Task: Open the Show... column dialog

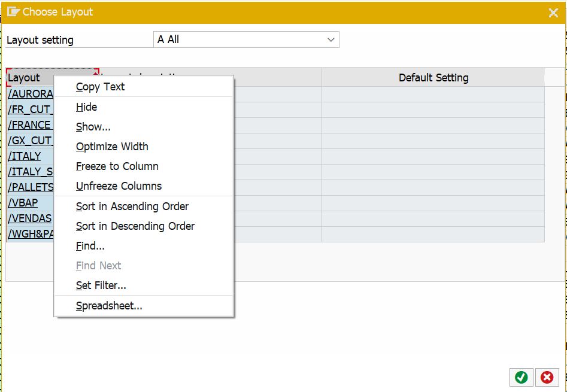Action: pyautogui.click(x=93, y=126)
